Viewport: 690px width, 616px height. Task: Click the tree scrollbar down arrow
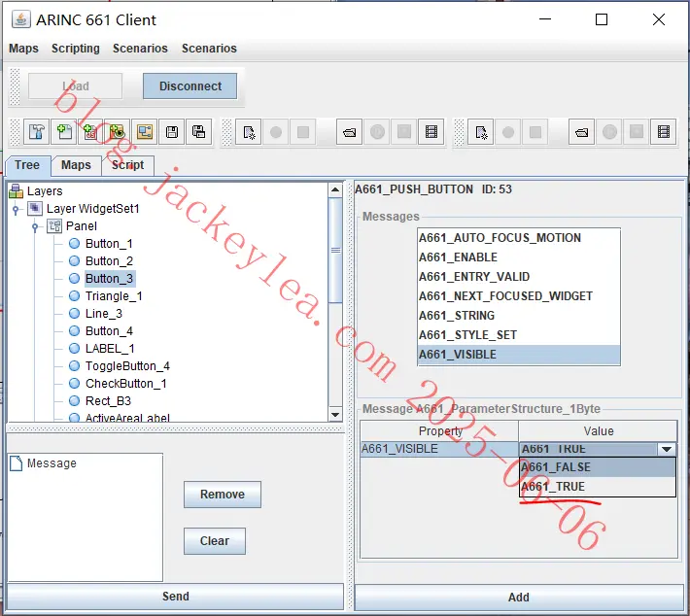[335, 415]
